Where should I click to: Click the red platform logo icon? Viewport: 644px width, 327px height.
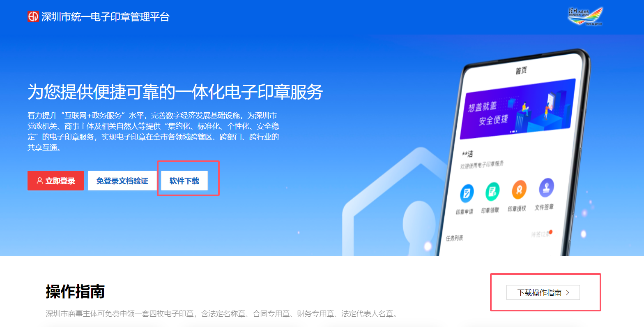33,16
